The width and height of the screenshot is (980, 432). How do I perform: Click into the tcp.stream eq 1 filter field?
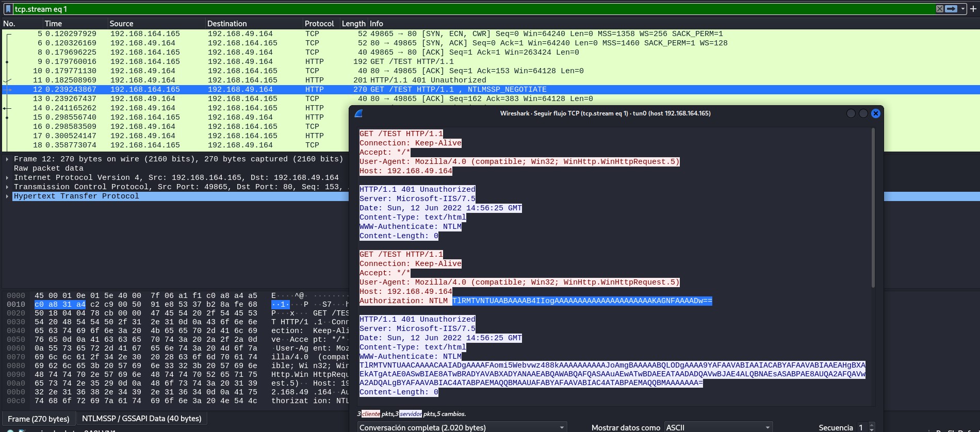(464, 9)
